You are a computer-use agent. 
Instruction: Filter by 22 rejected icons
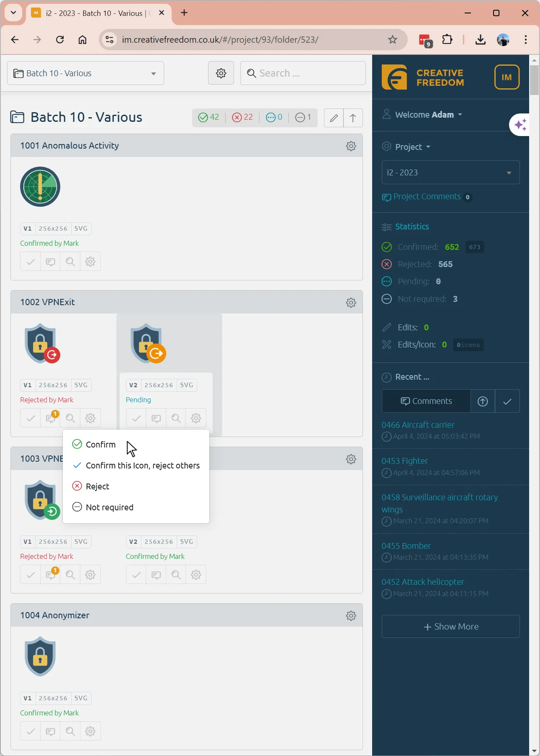(x=242, y=117)
